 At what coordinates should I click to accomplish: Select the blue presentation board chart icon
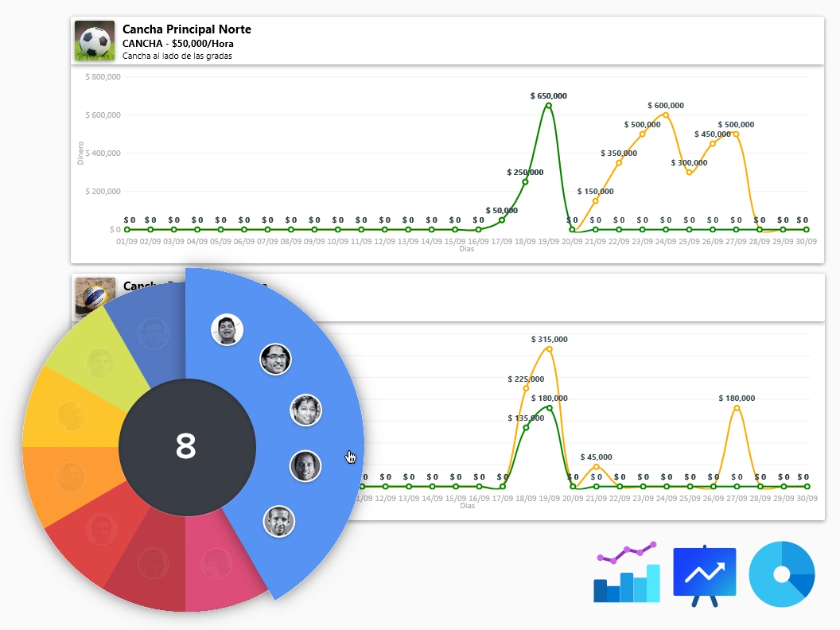(x=705, y=574)
